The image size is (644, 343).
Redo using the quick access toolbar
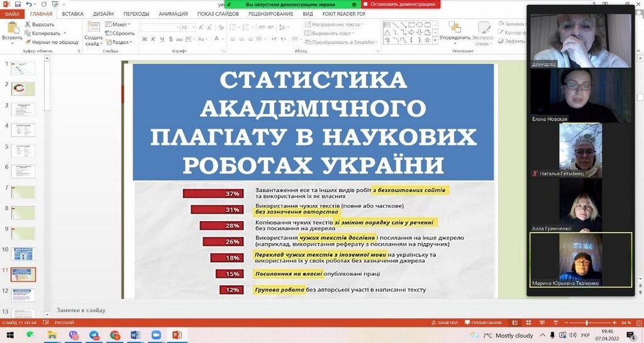click(x=43, y=4)
